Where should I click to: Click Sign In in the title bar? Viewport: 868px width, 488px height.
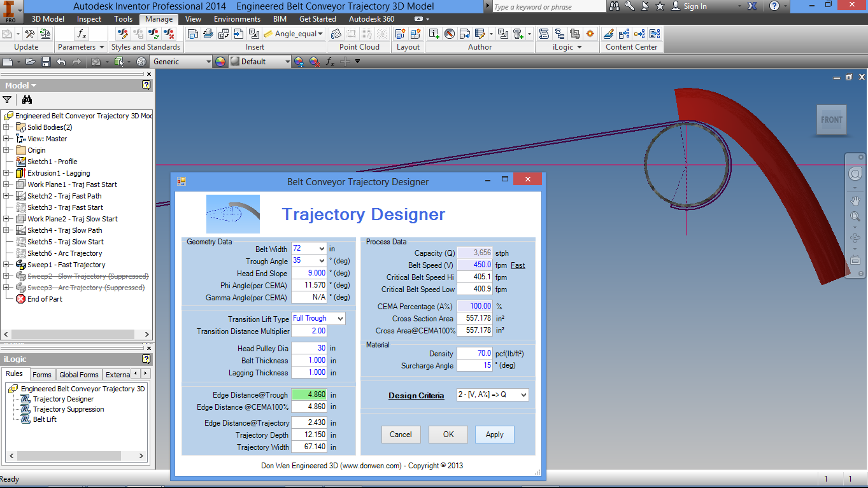tap(695, 6)
